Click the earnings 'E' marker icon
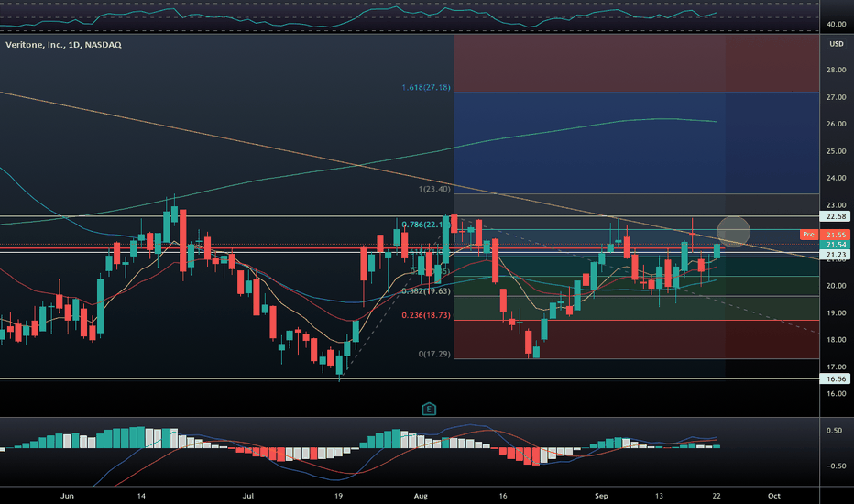 tap(429, 410)
